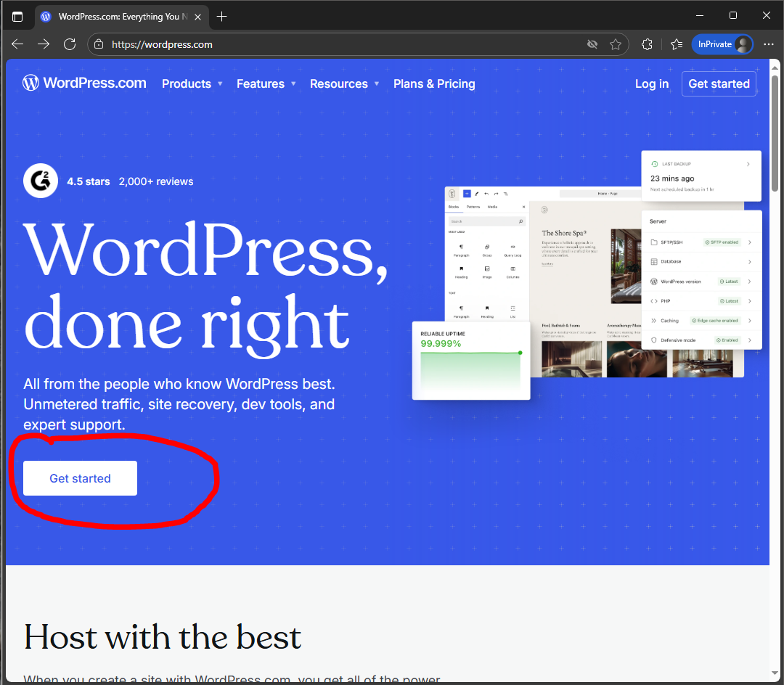
Task: Click Get started in the header
Action: point(719,84)
